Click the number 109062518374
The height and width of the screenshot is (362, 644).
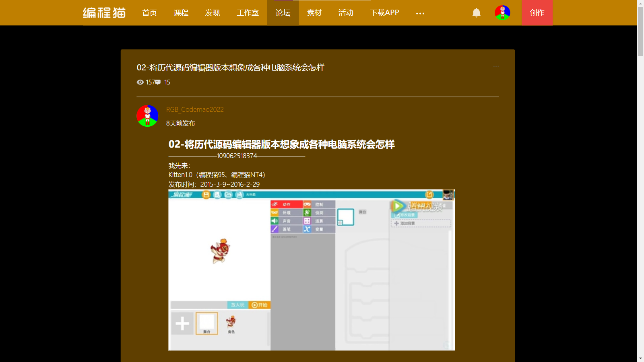tap(237, 156)
